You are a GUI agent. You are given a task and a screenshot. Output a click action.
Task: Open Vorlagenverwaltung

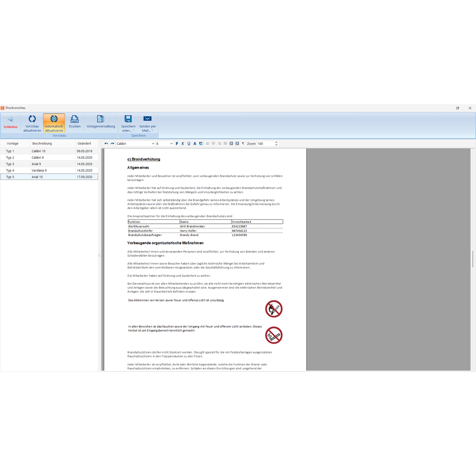point(101,122)
